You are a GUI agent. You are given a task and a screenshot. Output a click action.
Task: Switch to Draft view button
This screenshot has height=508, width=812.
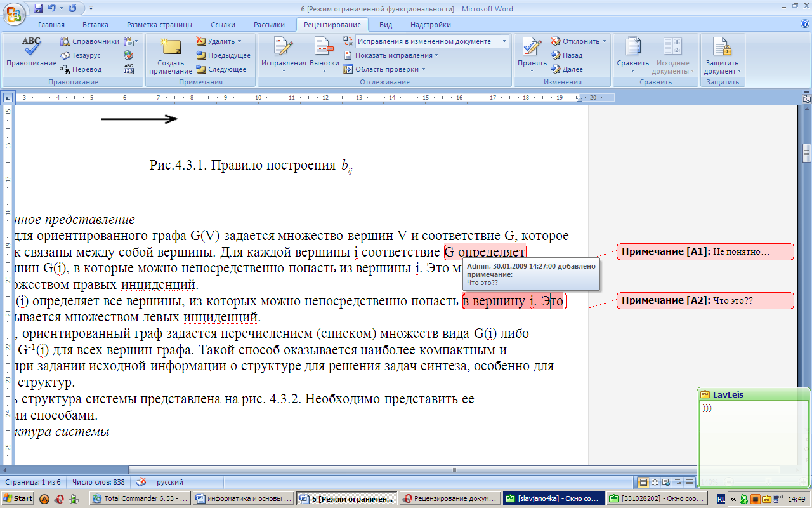[690, 483]
